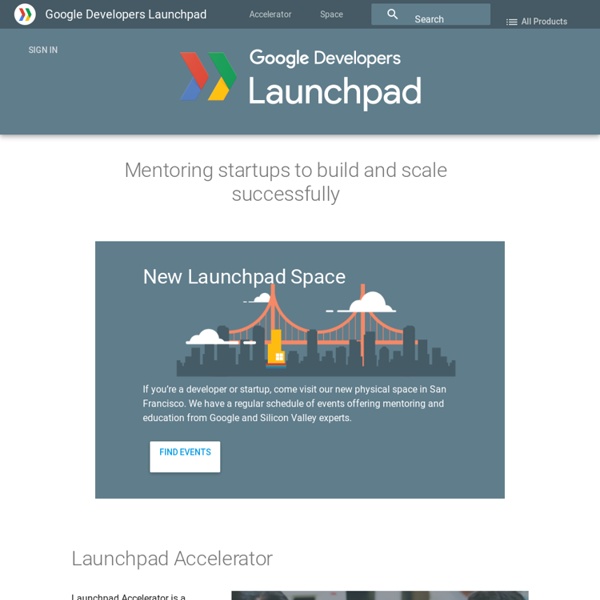Click the search magnifier icon
Screen dimensions: 600x600
[x=392, y=14]
